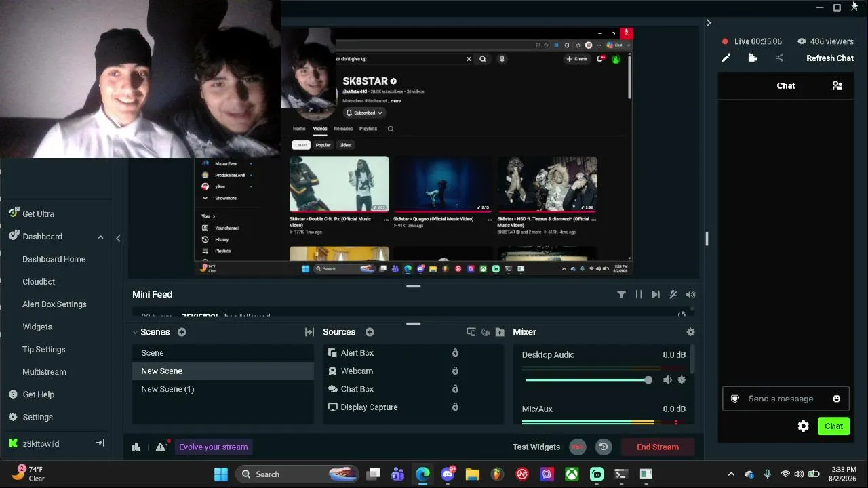The image size is (868, 488).
Task: Click Refresh Chat
Action: point(830,58)
